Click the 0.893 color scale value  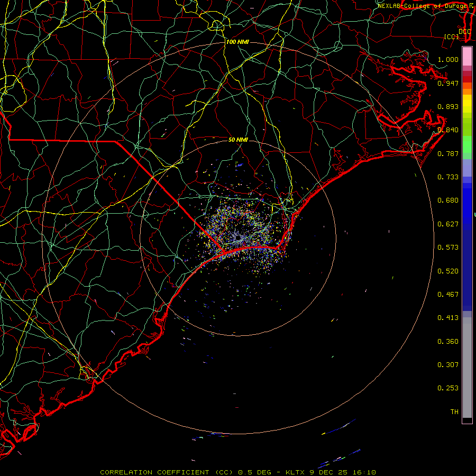pyautogui.click(x=448, y=106)
